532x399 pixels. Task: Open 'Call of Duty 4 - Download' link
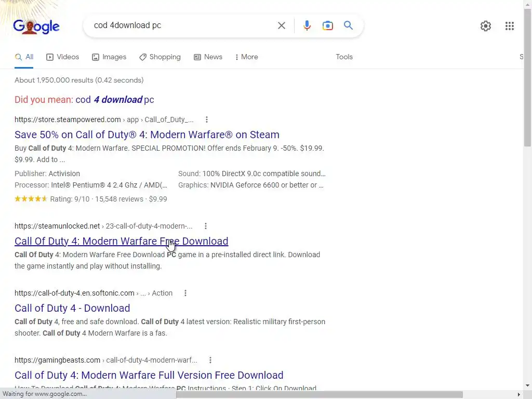72,308
